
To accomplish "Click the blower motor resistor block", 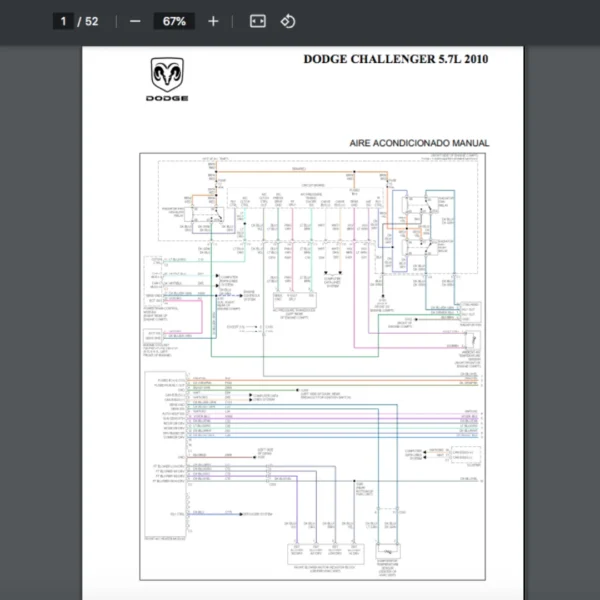I will click(316, 548).
